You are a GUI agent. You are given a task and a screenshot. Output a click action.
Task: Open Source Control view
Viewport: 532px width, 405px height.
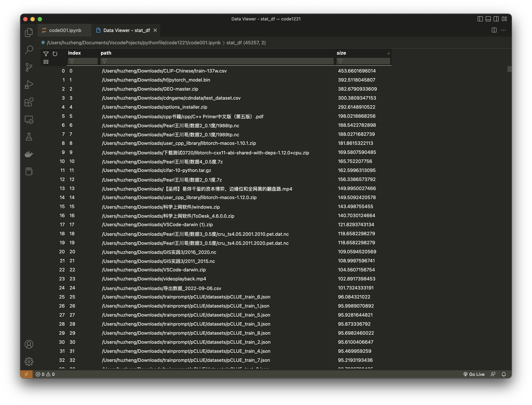[x=29, y=67]
